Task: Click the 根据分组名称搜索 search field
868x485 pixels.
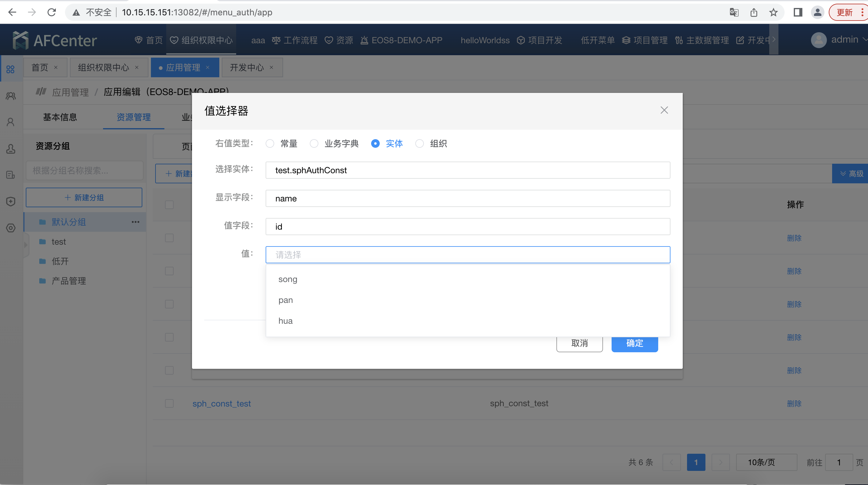Action: (84, 170)
